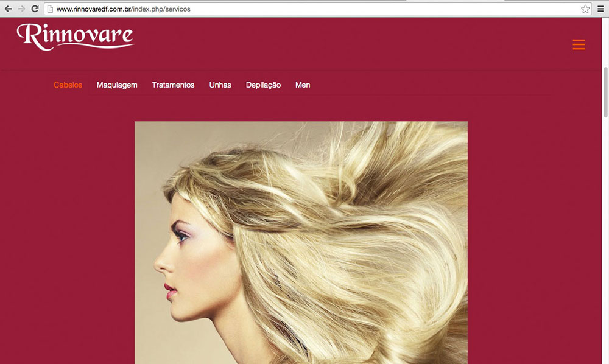Open the Chrome menu in the toolbar
The height and width of the screenshot is (364, 609).
point(599,9)
